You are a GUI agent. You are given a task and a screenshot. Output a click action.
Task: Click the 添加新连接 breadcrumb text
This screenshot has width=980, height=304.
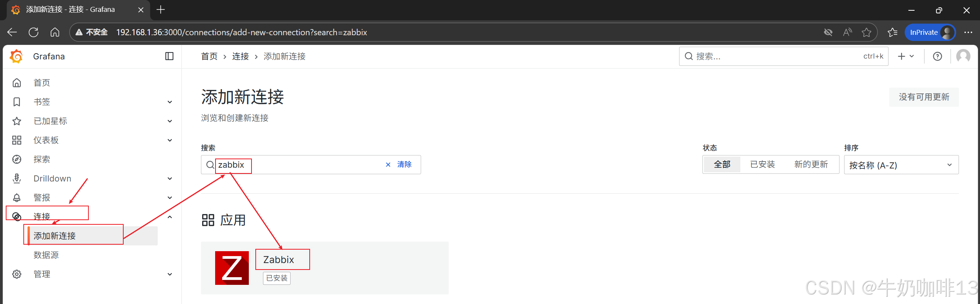(284, 56)
